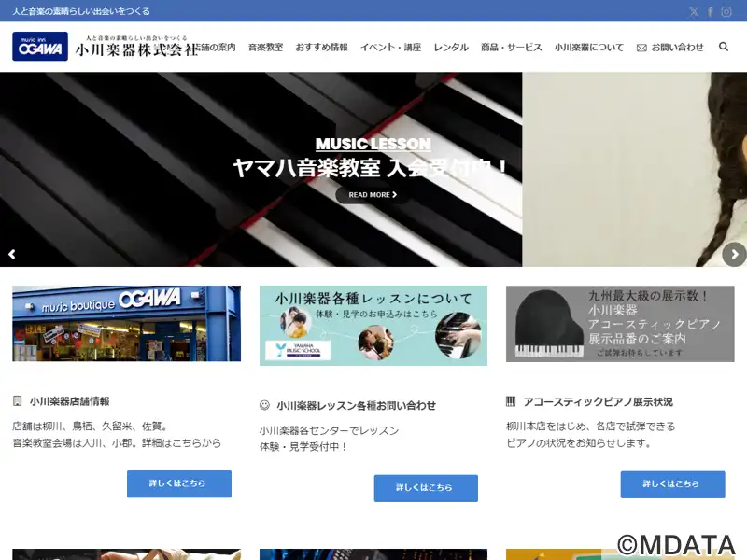Click the ヤマハ音楽教室 入会受付中 headline
The image size is (747, 560).
tap(371, 168)
